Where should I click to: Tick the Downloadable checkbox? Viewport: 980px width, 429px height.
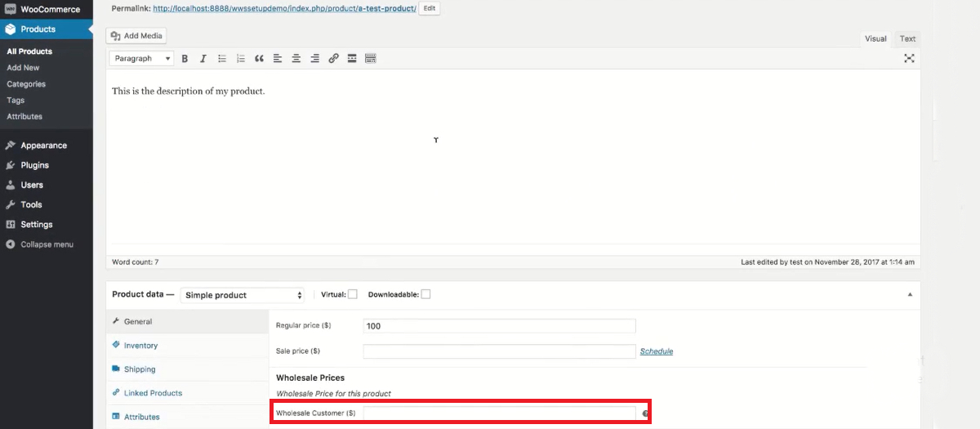(x=425, y=294)
